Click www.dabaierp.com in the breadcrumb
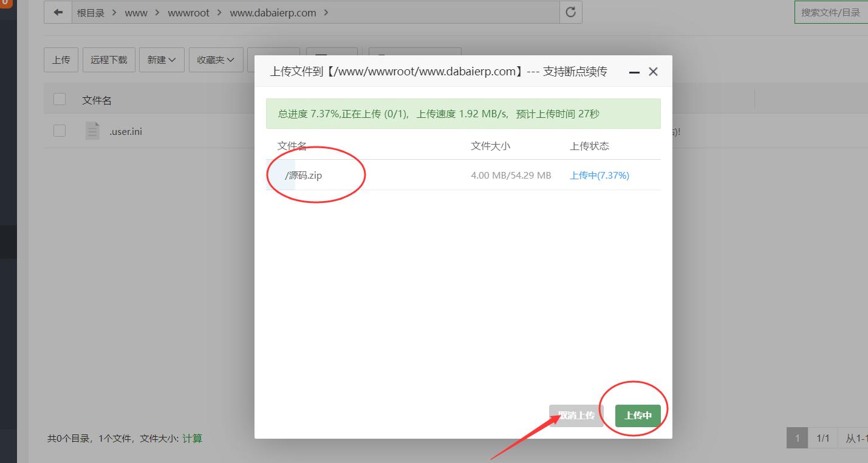The height and width of the screenshot is (463, 868). tap(273, 12)
